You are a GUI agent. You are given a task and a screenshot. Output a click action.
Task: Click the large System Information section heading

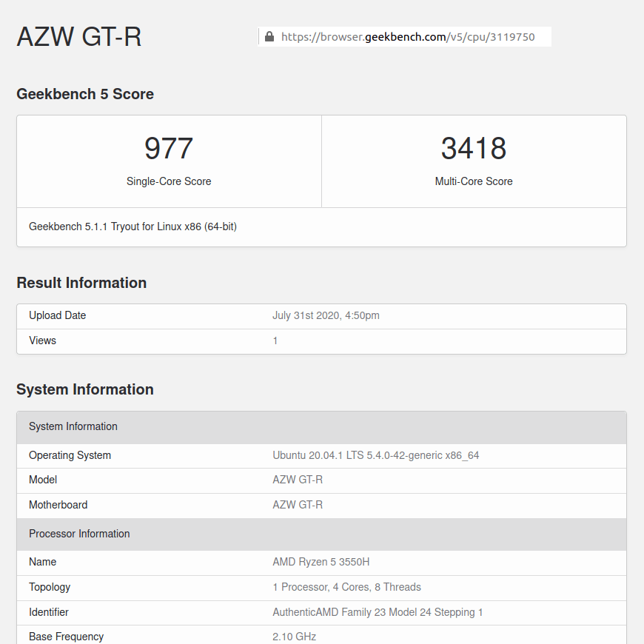[x=85, y=389]
